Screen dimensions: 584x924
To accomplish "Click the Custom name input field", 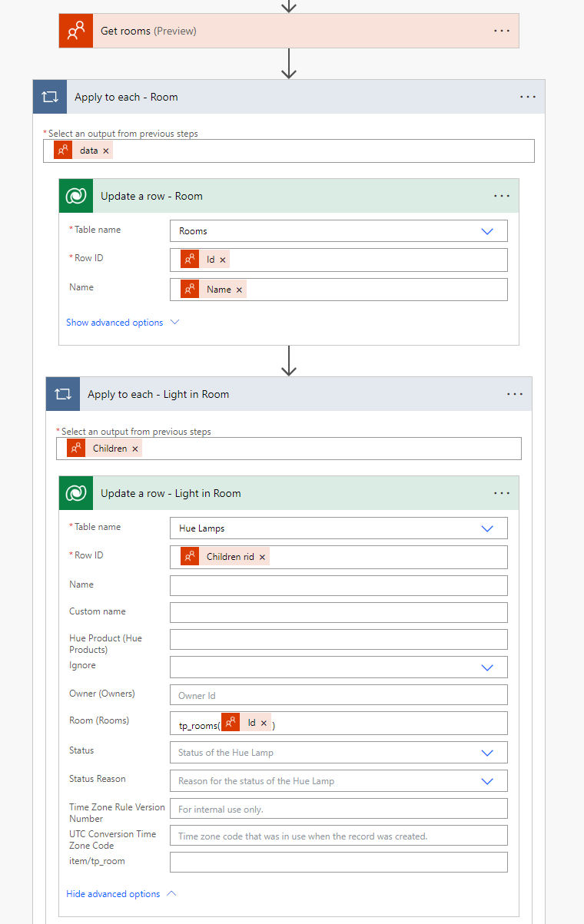I will 338,612.
